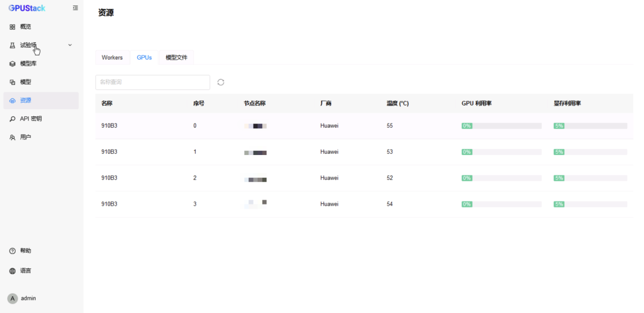644x313 pixels.
Task: Click the API 密钥 key icon
Action: 13,119
